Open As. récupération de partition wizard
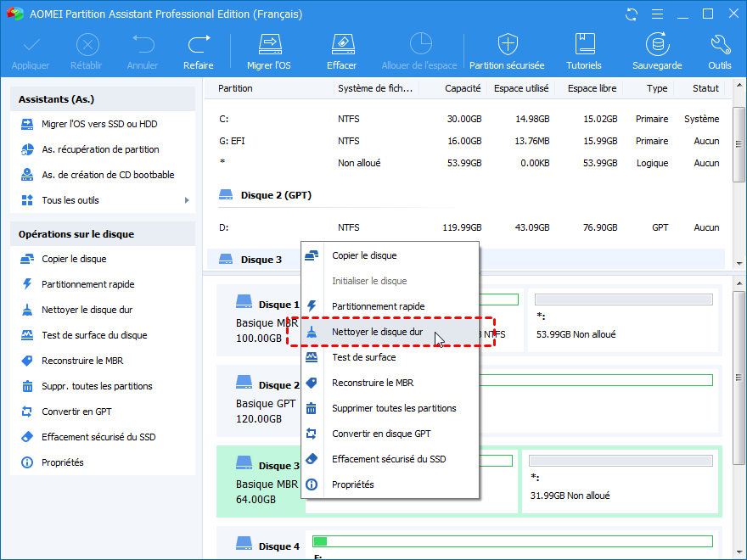The width and height of the screenshot is (747, 560). (100, 149)
